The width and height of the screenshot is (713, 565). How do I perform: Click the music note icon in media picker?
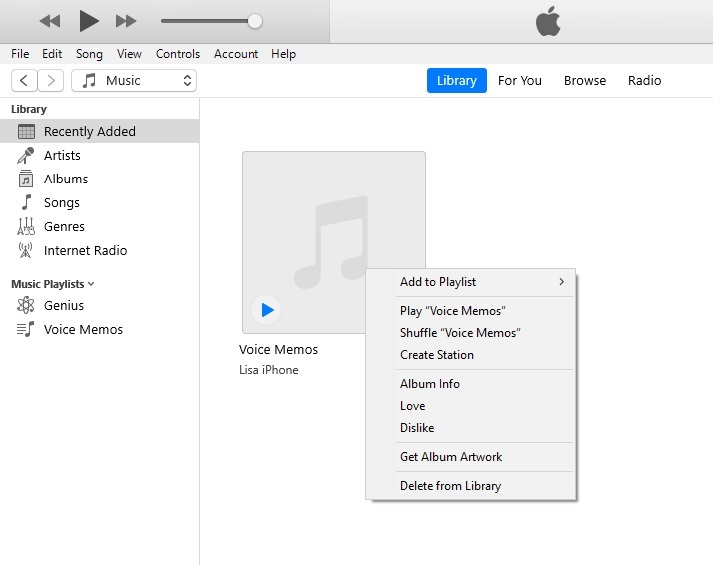(x=89, y=80)
